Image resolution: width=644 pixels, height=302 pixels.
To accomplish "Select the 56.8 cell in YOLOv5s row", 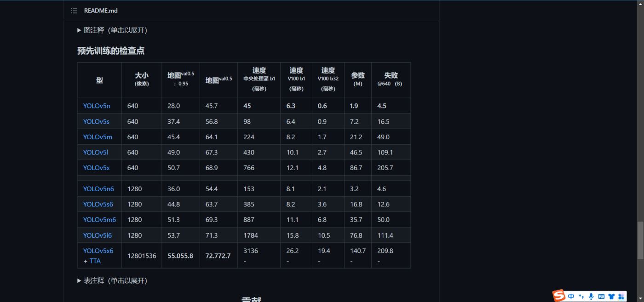I will [219, 121].
